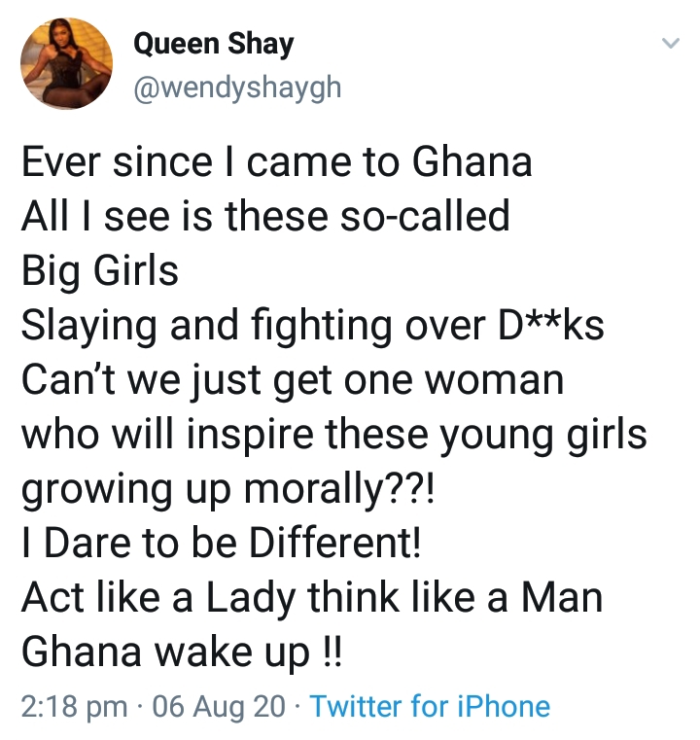
Task: Select the 'Big Girls' text line
Action: pos(100,272)
